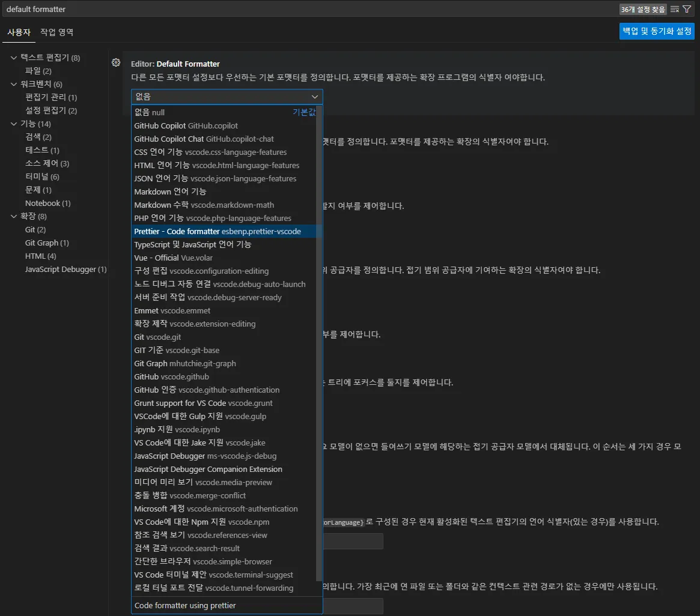The height and width of the screenshot is (616, 700).
Task: Choose 참조 검색 보기 option
Action: [224, 536]
